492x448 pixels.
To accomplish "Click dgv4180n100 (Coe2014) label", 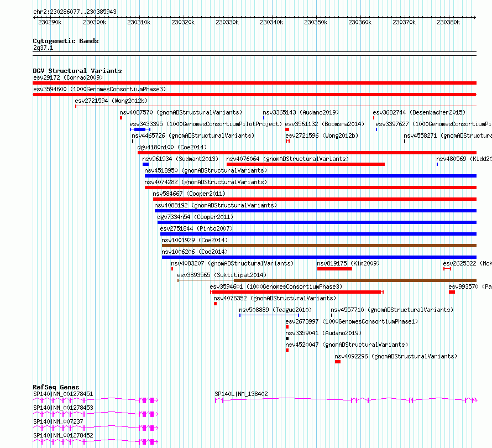I will pos(172,147).
